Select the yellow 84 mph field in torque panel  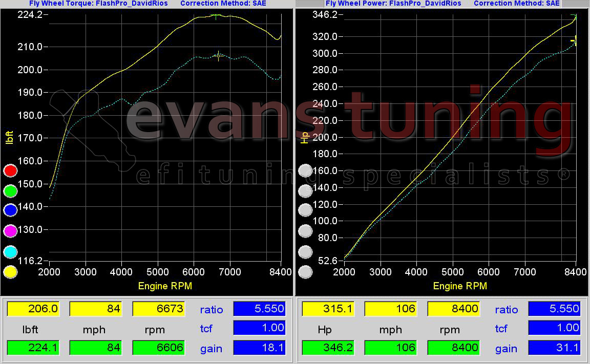click(96, 309)
